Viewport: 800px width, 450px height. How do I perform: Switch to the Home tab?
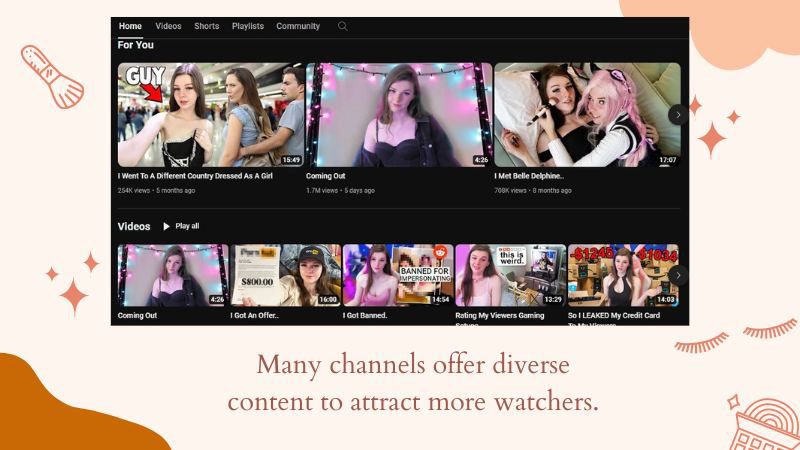(x=130, y=26)
